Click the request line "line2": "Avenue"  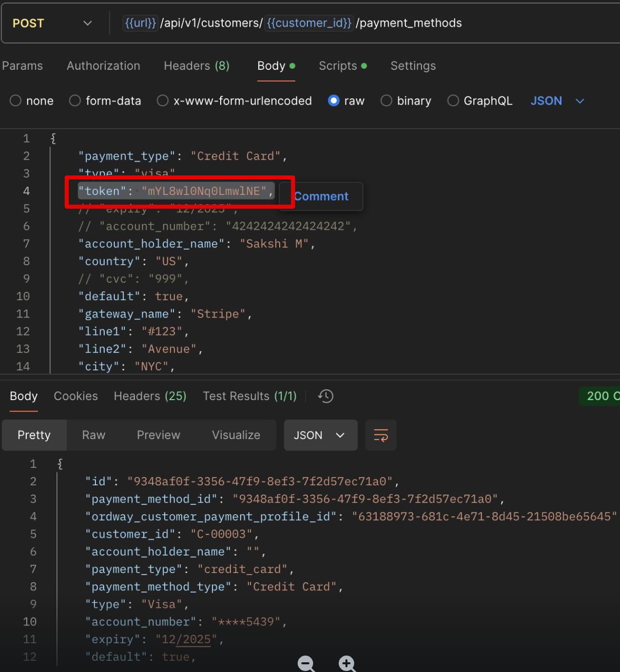coord(141,349)
